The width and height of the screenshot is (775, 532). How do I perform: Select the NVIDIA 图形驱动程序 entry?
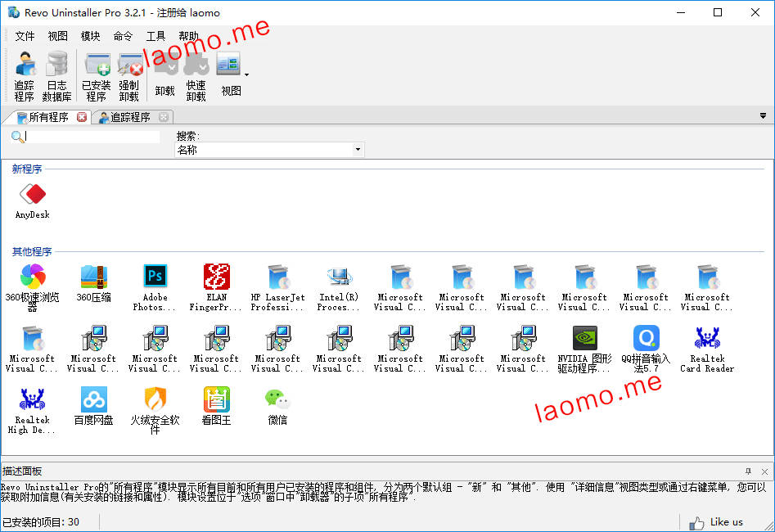coord(584,349)
